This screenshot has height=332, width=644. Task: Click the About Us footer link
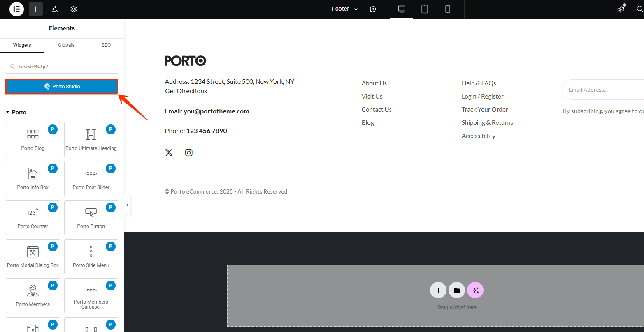pos(374,83)
